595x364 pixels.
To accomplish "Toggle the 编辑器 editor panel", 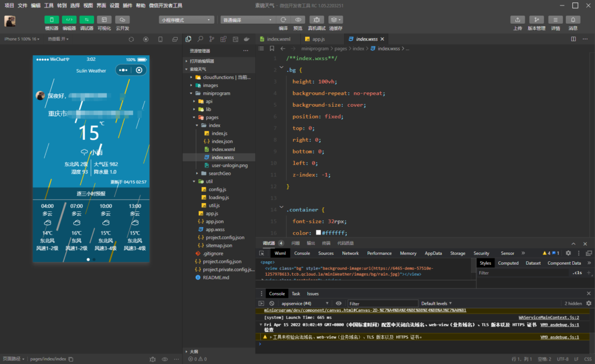I will (x=69, y=20).
